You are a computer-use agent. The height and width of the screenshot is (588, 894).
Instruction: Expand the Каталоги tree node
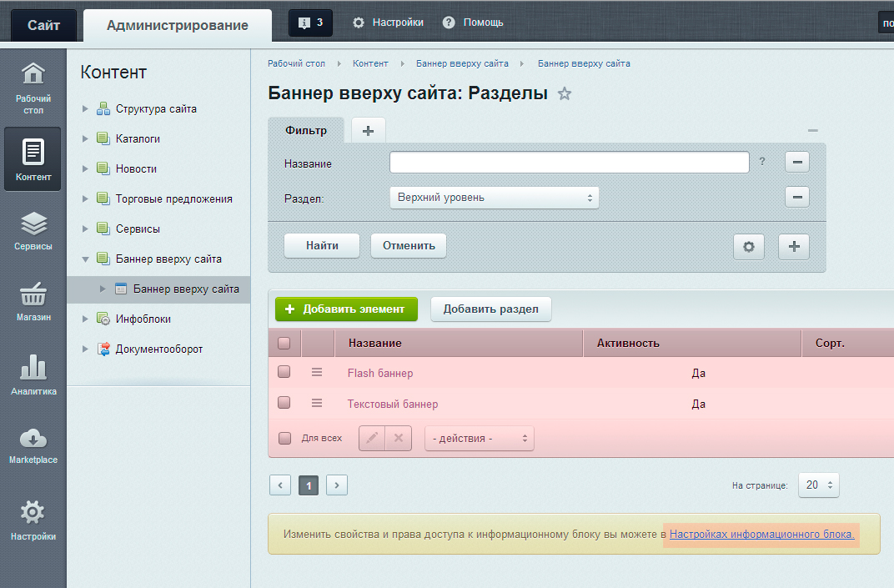[85, 138]
